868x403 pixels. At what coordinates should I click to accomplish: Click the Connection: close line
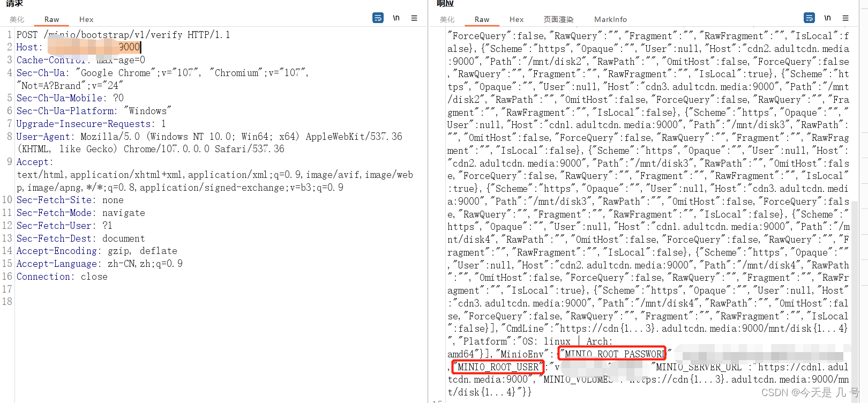[x=62, y=277]
